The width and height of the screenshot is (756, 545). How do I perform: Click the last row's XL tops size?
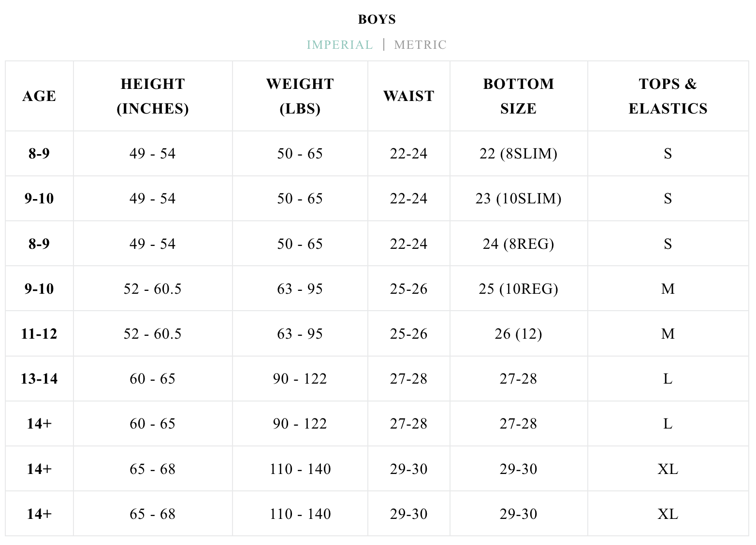tap(668, 514)
